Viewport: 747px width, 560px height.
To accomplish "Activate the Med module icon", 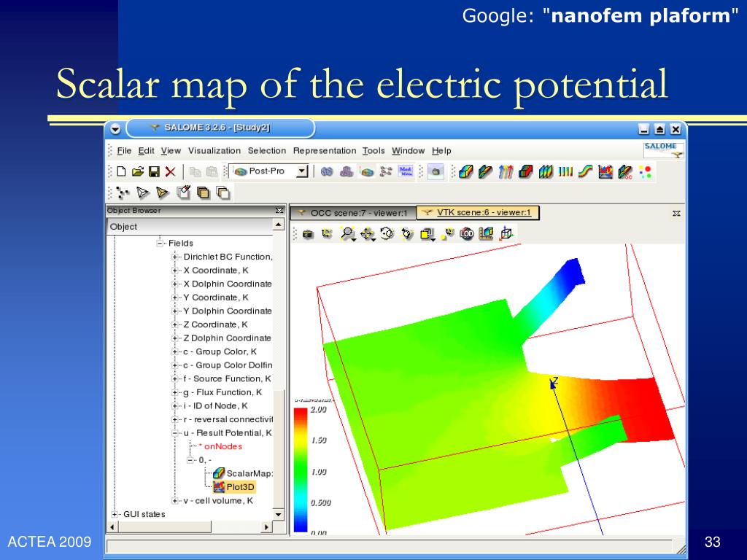I will [406, 171].
